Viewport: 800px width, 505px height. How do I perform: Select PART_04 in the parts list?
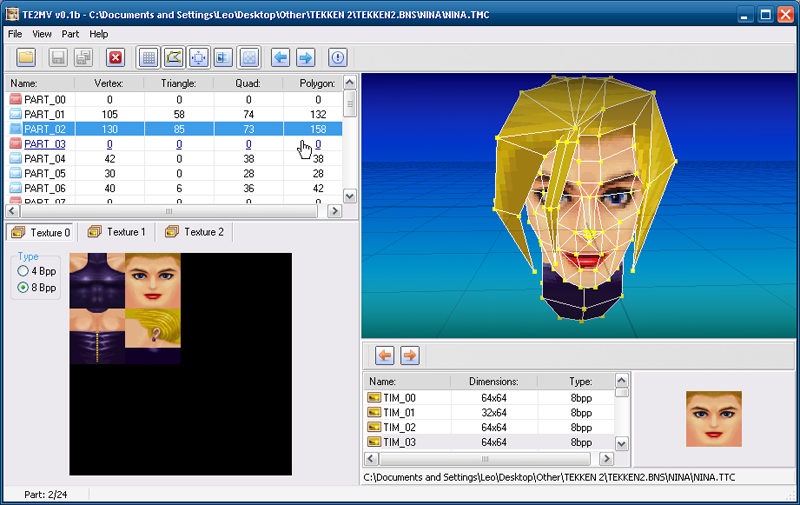click(45, 158)
